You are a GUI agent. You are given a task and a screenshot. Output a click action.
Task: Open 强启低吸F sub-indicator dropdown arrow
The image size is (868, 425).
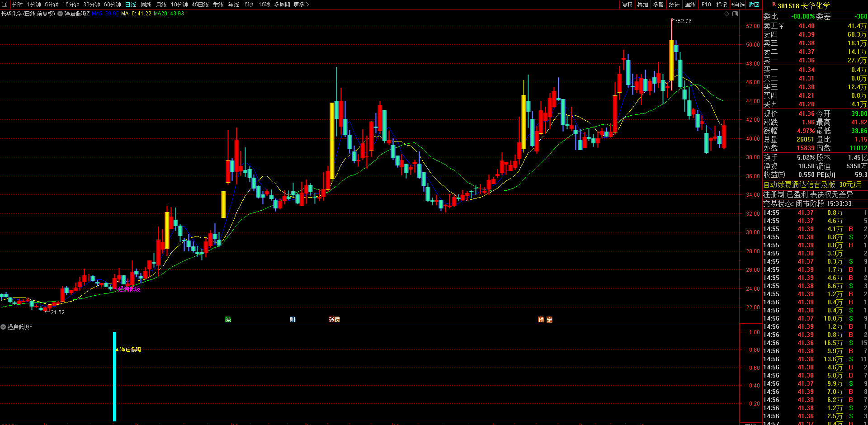pos(3,327)
